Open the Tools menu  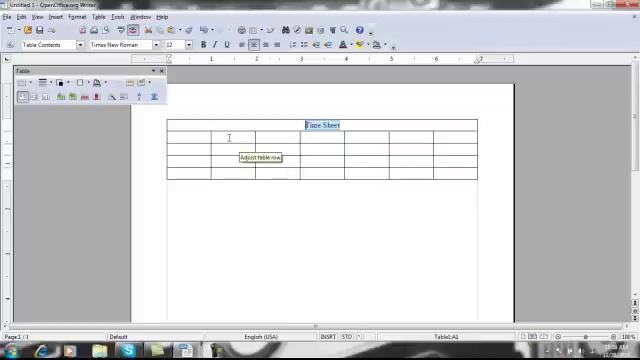tap(118, 17)
